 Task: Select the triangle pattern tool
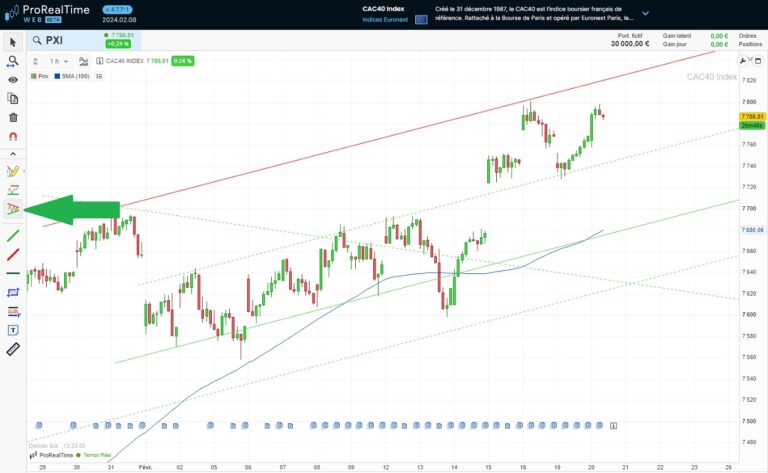[x=13, y=209]
